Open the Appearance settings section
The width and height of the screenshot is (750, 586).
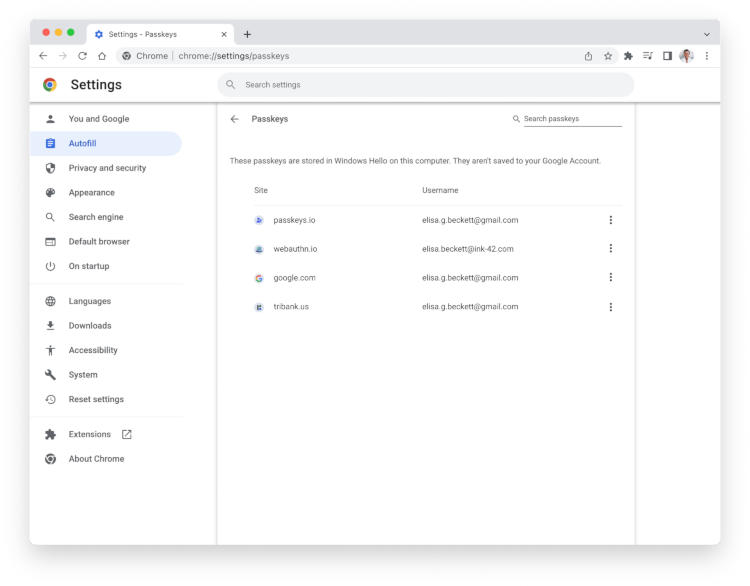click(x=91, y=193)
